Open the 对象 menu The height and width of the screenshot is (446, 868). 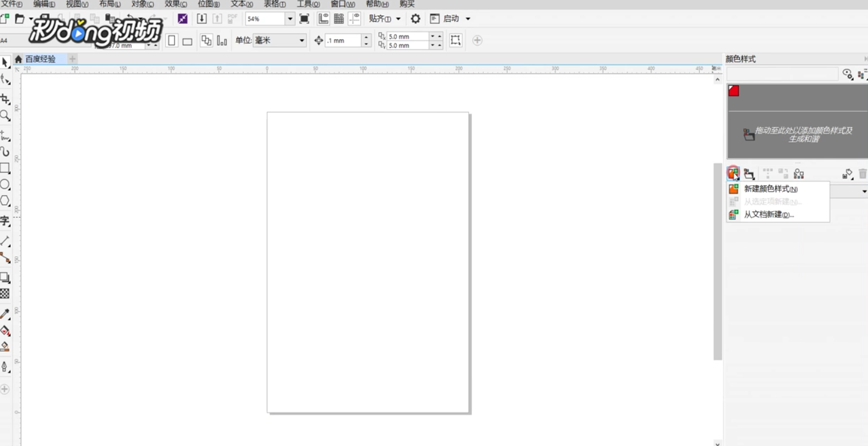click(x=142, y=4)
